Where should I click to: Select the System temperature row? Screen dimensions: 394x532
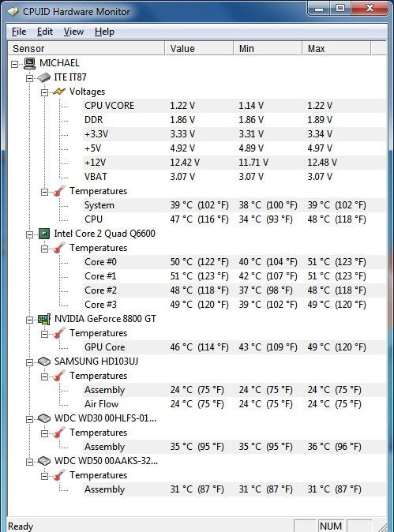235,205
